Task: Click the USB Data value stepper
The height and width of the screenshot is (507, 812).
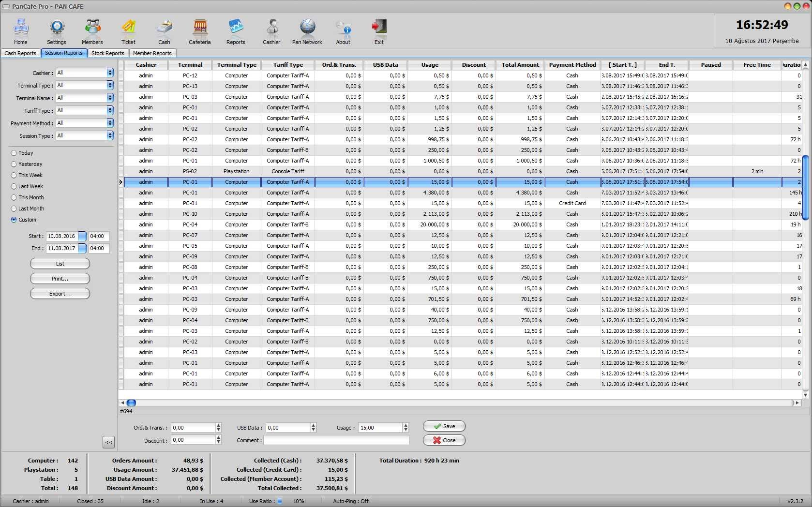Action: click(x=313, y=428)
